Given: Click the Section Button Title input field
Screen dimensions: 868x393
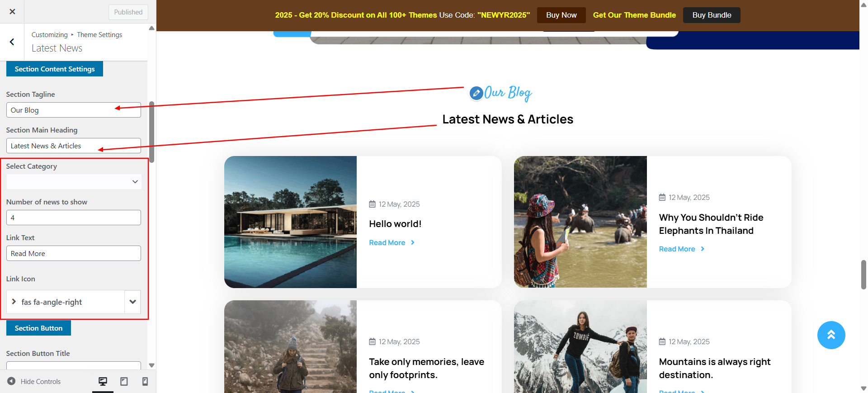Looking at the screenshot, I should tap(74, 366).
